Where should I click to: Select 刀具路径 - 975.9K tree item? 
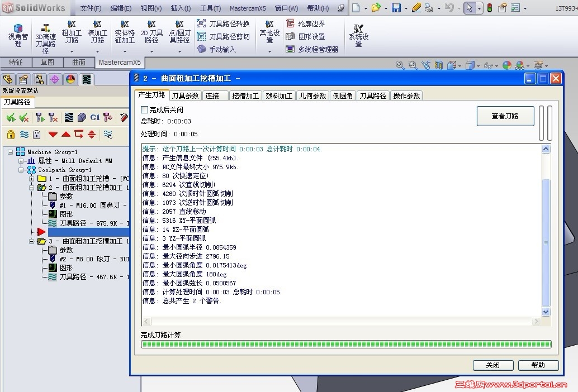coord(89,223)
